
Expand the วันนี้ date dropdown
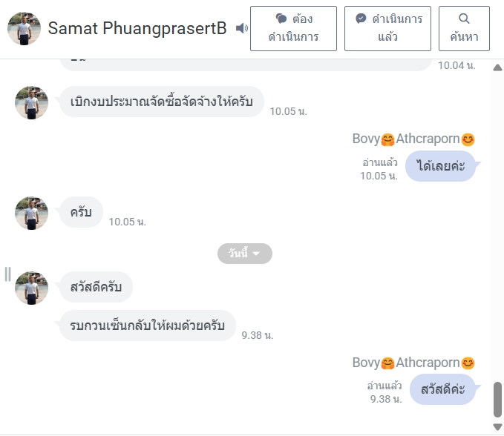point(244,254)
